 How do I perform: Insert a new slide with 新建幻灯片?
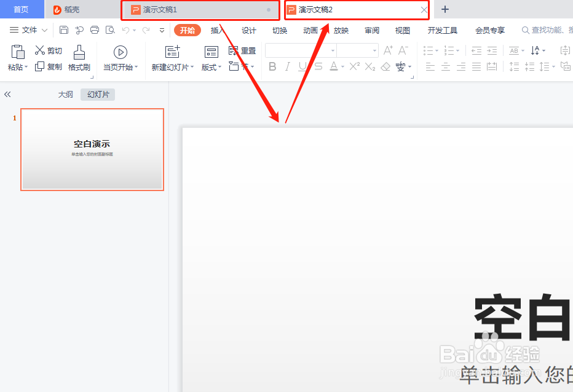coord(170,58)
